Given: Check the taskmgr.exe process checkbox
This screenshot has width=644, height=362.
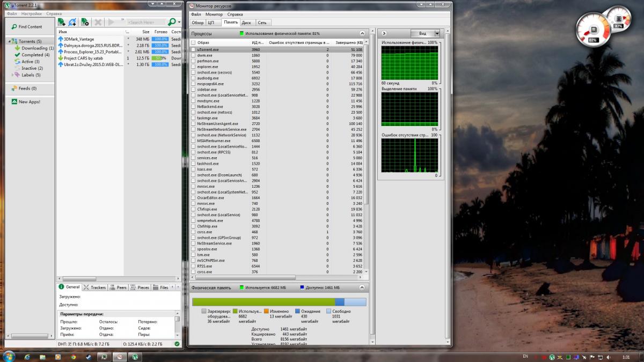Looking at the screenshot, I should pyautogui.click(x=193, y=118).
